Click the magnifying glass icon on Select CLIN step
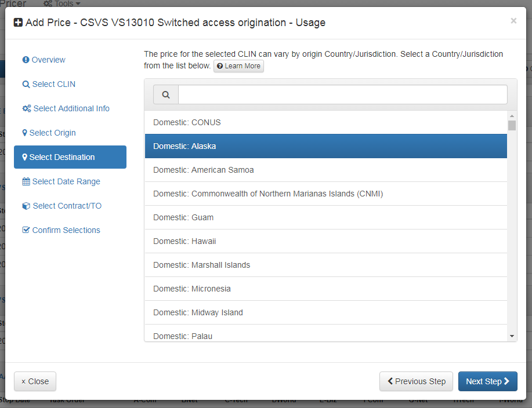This screenshot has width=532, height=408. pos(26,84)
